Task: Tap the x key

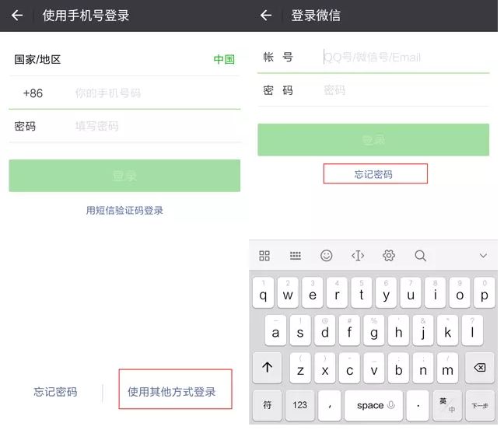Action: (325, 368)
